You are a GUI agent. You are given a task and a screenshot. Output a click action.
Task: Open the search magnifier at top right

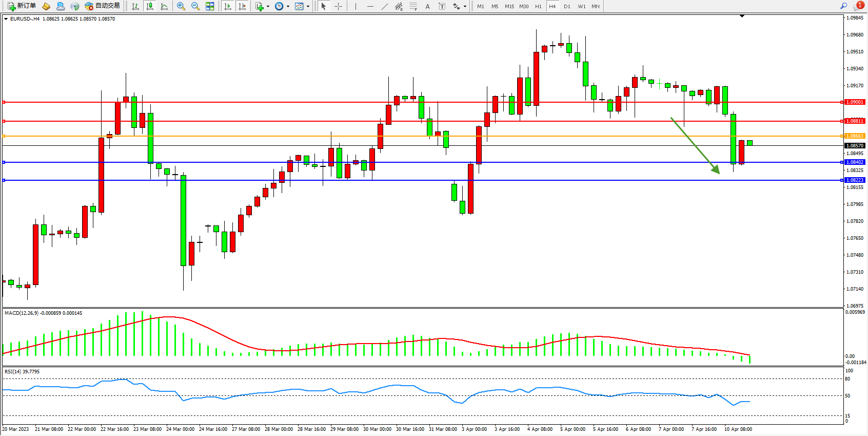(843, 6)
